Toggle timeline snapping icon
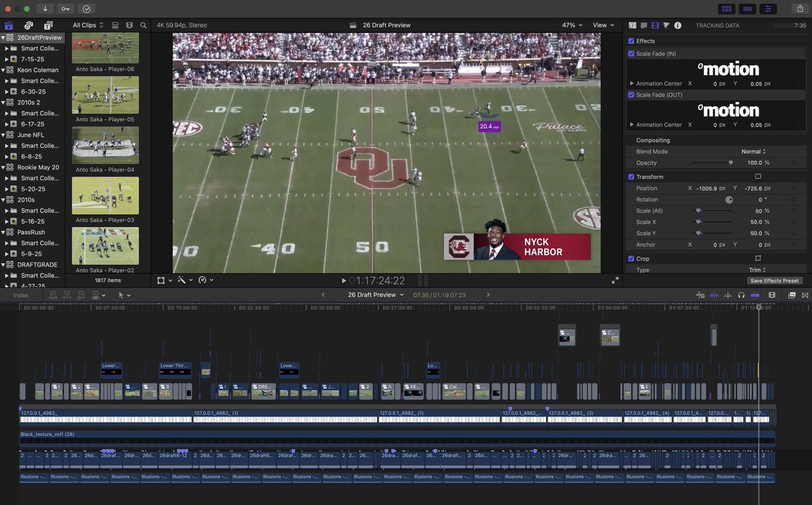This screenshot has height=505, width=812. pyautogui.click(x=755, y=295)
